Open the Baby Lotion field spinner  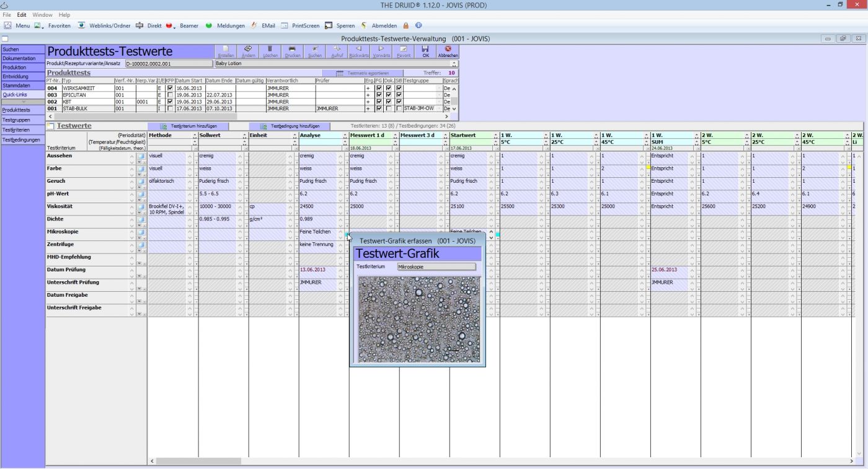pos(454,63)
